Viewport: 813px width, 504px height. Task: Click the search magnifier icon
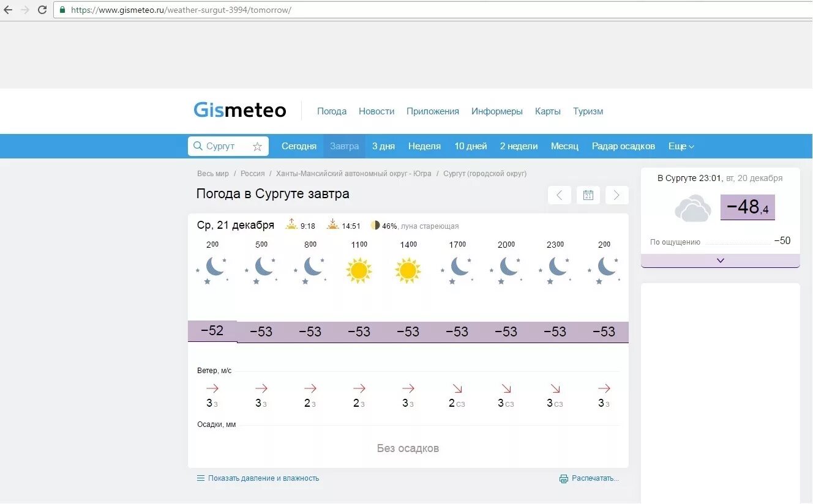click(x=198, y=146)
